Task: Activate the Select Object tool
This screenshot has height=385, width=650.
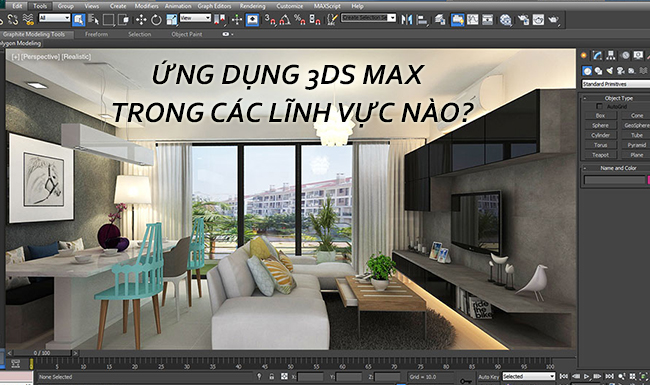Action: pyautogui.click(x=78, y=19)
